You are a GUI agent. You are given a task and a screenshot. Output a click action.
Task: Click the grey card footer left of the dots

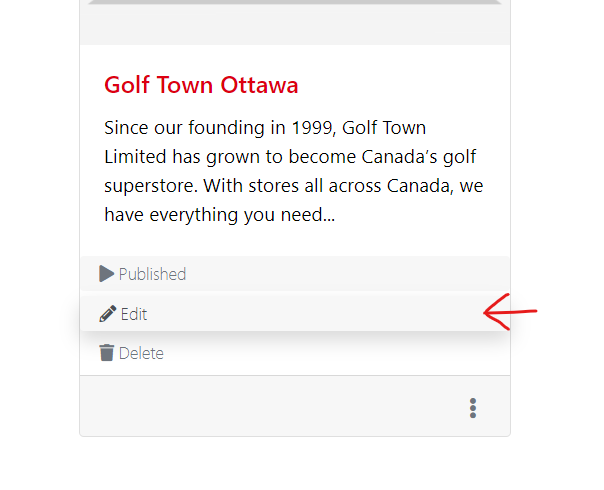click(x=270, y=406)
